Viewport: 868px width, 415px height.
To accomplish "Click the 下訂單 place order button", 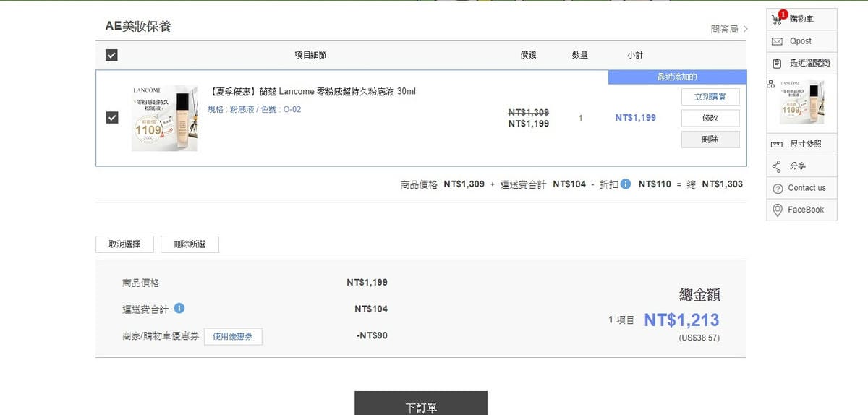I will 420,404.
